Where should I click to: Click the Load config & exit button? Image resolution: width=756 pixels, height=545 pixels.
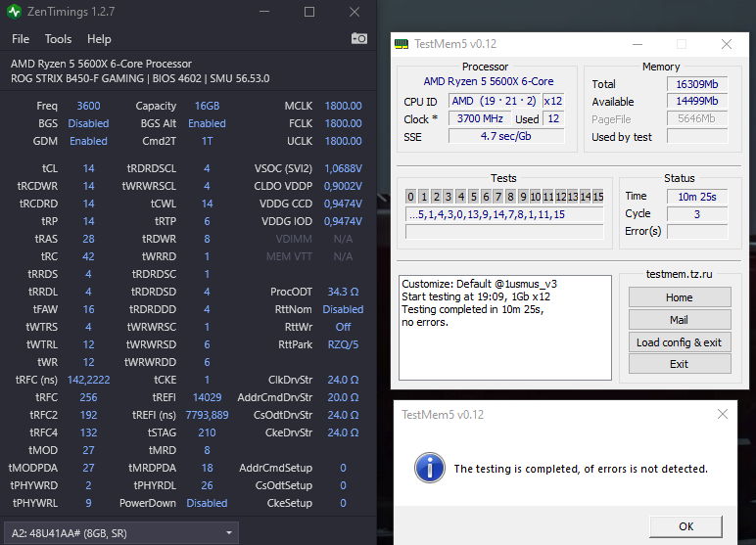click(680, 342)
